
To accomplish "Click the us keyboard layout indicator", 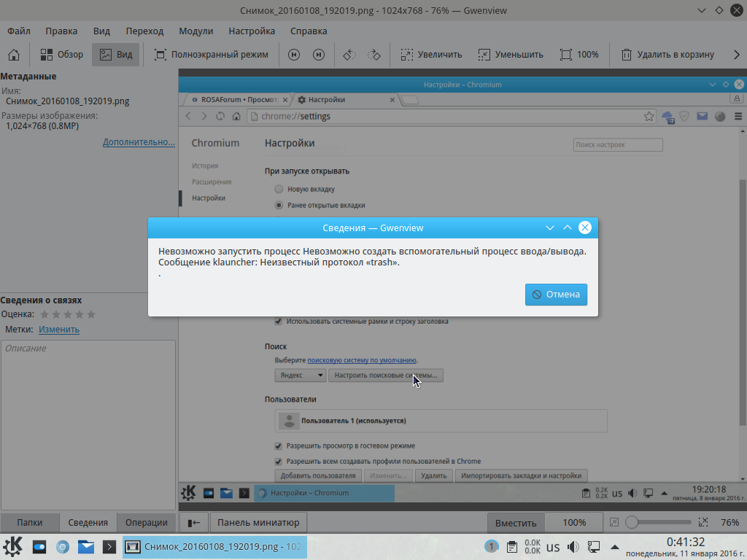I will tap(553, 547).
